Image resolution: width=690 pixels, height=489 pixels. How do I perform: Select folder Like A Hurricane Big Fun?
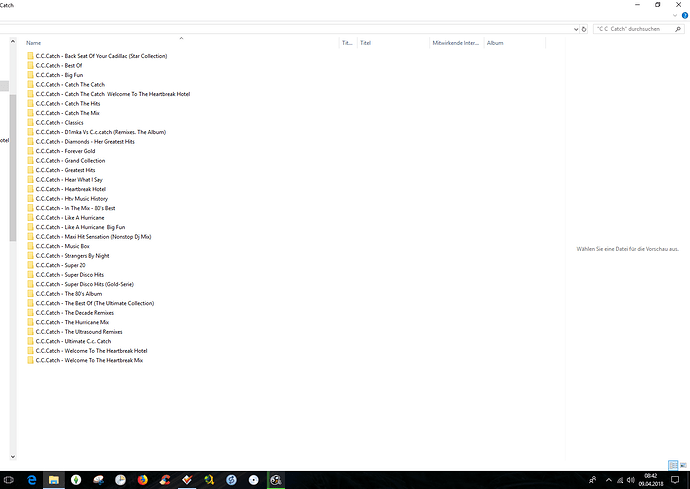tap(76, 227)
